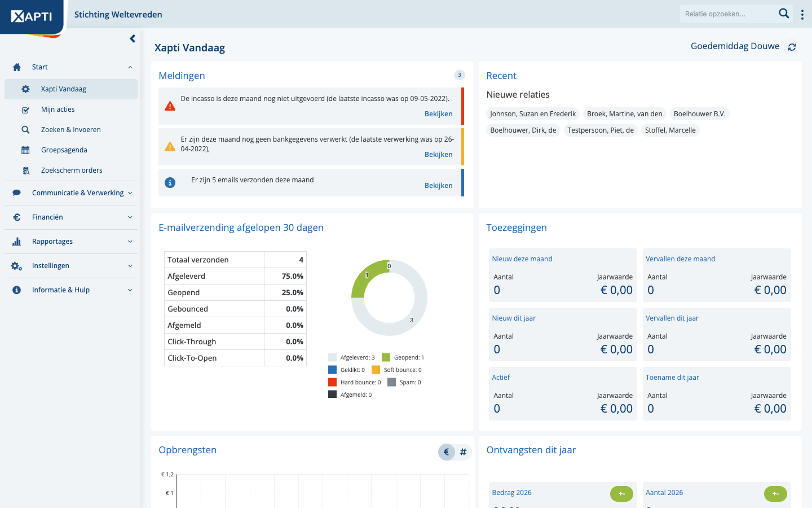Click the blue info circle in Meldingen
Image resolution: width=812 pixels, height=508 pixels.
coord(170,183)
